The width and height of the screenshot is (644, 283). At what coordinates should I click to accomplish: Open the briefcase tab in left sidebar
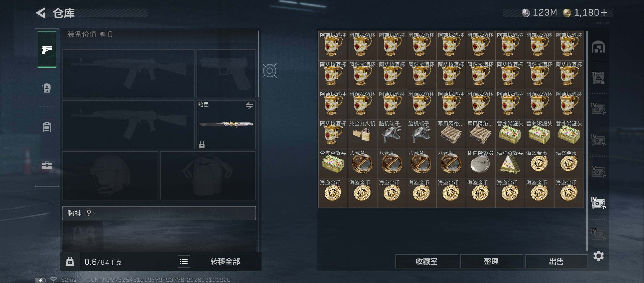[x=47, y=165]
